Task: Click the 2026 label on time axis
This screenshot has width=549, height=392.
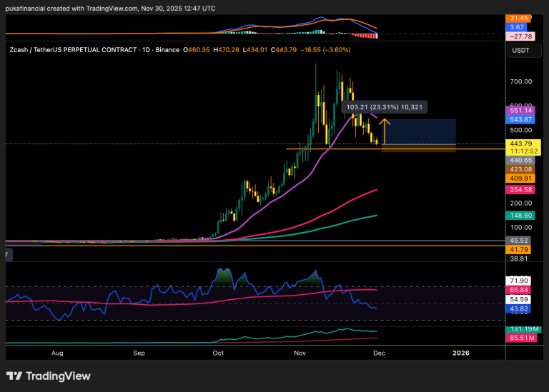Action: coord(459,353)
